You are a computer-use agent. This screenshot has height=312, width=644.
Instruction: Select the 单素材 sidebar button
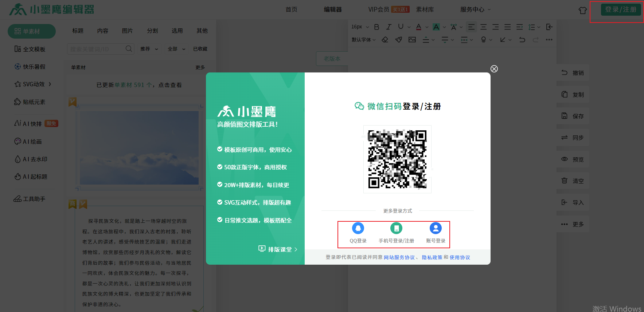coord(32,31)
